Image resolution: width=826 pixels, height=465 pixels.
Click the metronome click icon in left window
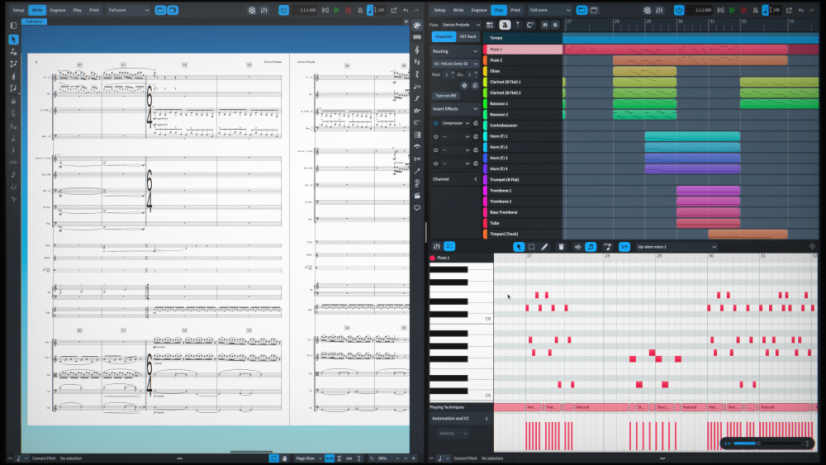(360, 10)
